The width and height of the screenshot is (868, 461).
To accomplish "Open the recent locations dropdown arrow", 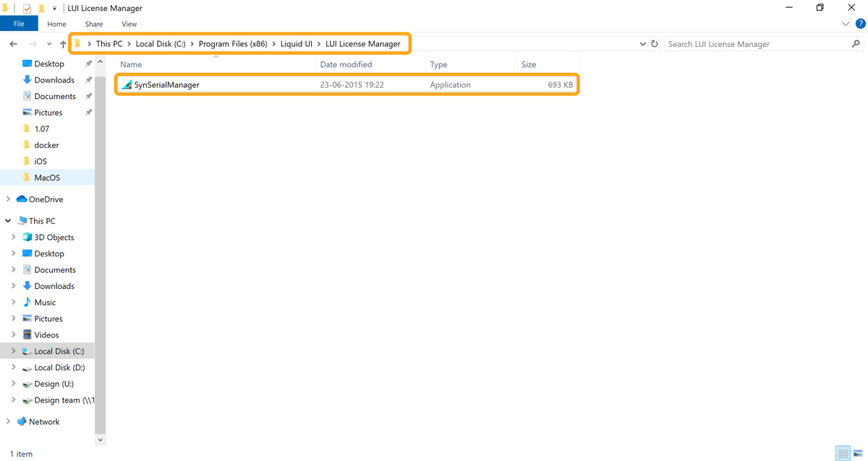I will (x=48, y=45).
